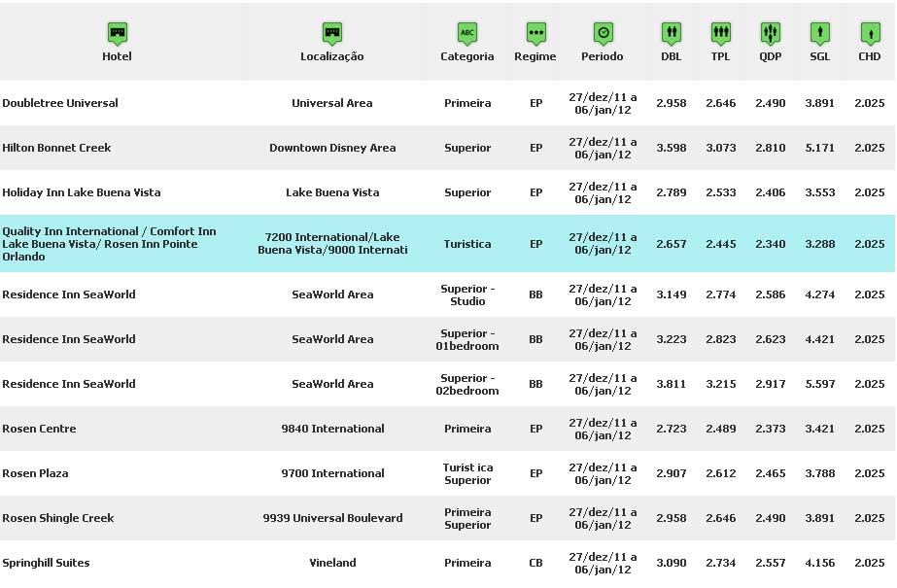Open the Rosen Shingle Creek entry
The width and height of the screenshot is (897, 588).
(x=58, y=518)
